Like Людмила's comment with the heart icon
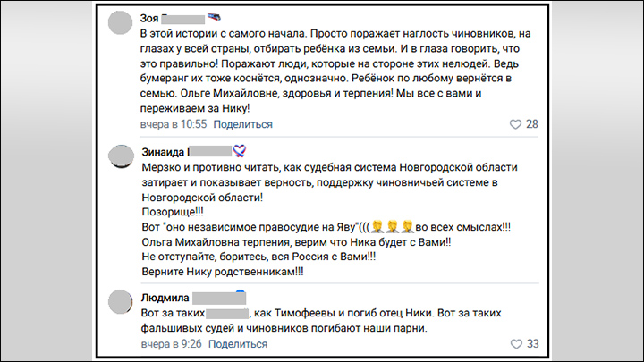Screen dimensions: 644x362 point(516,344)
